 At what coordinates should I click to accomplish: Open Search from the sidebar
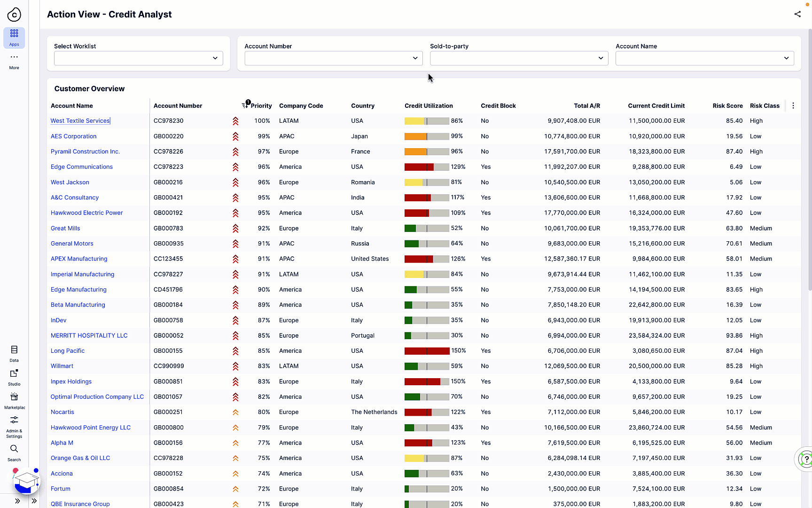tap(14, 452)
